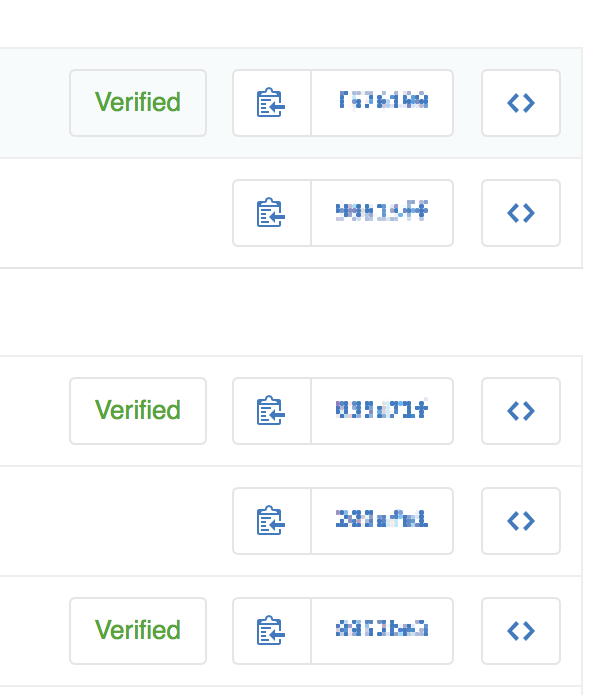
Task: Select the highlighted topmost commit row background
Action: [x=291, y=103]
